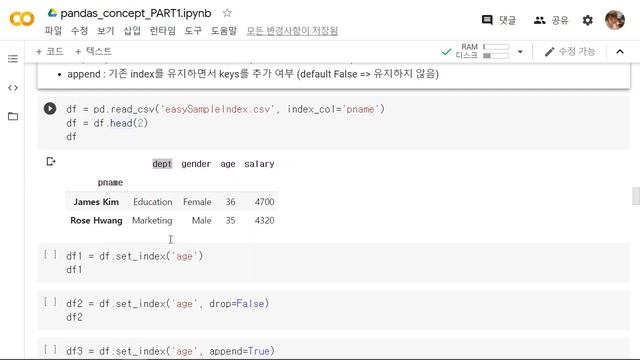Image resolution: width=640 pixels, height=360 pixels.
Task: Run the read_csv code cell
Action: coord(50,109)
